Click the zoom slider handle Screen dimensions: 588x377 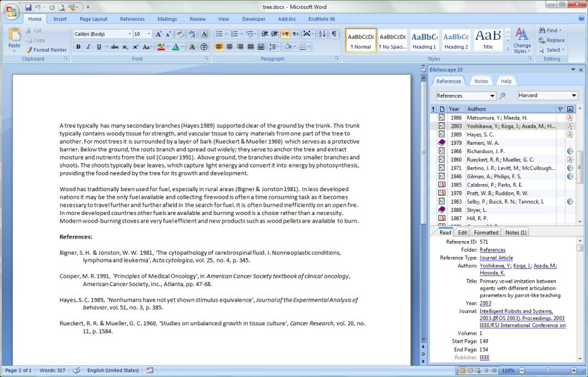point(548,370)
